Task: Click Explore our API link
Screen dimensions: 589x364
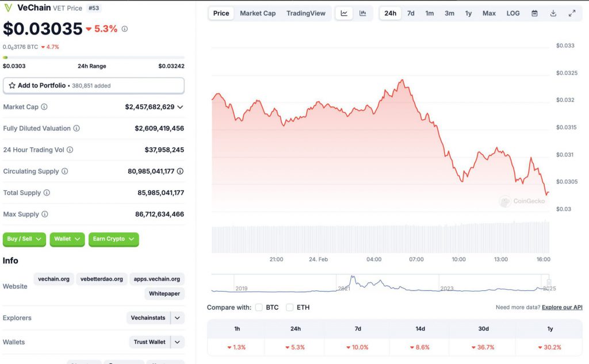Action: click(x=562, y=307)
